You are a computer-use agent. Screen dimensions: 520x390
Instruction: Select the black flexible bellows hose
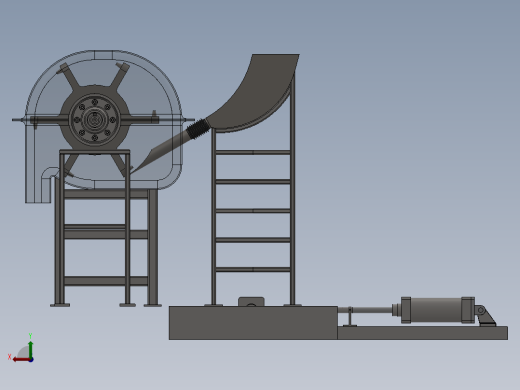tap(198, 129)
